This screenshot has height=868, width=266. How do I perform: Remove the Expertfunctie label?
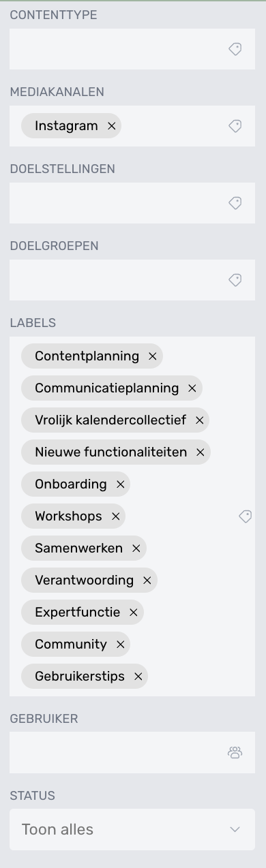click(x=133, y=613)
